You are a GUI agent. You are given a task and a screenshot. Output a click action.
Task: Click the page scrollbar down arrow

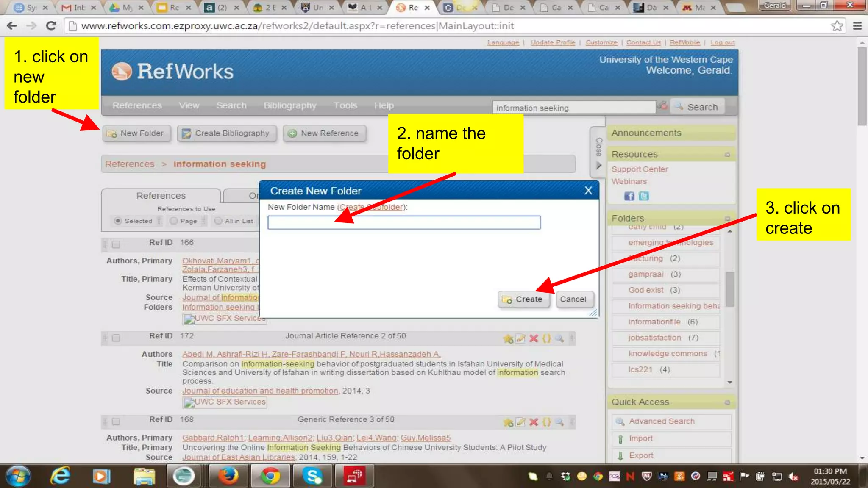click(x=862, y=458)
